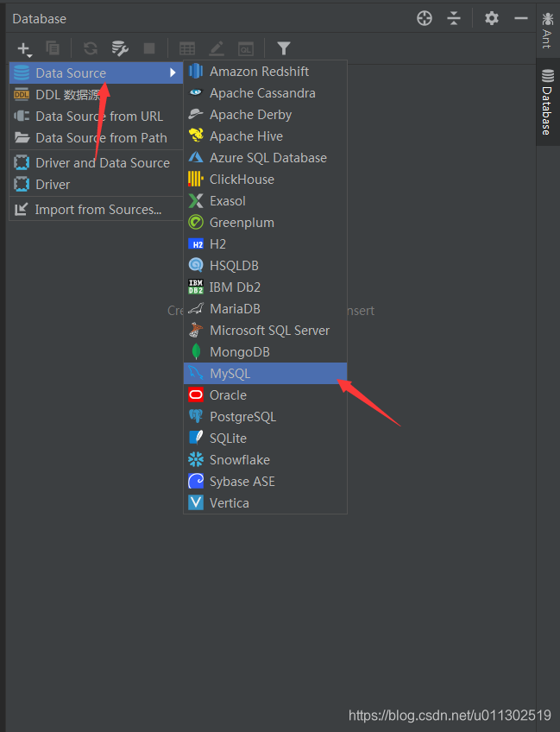Select H2 data source
This screenshot has width=560, height=732.
(x=265, y=243)
